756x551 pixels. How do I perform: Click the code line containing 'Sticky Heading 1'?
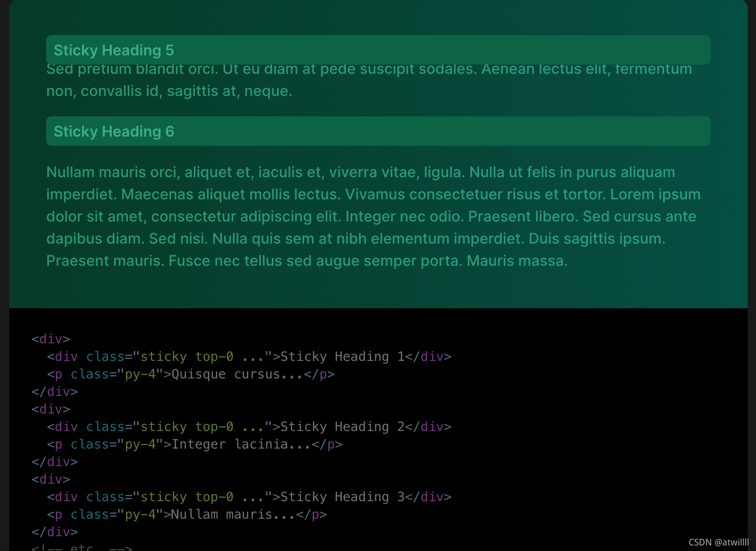click(249, 357)
